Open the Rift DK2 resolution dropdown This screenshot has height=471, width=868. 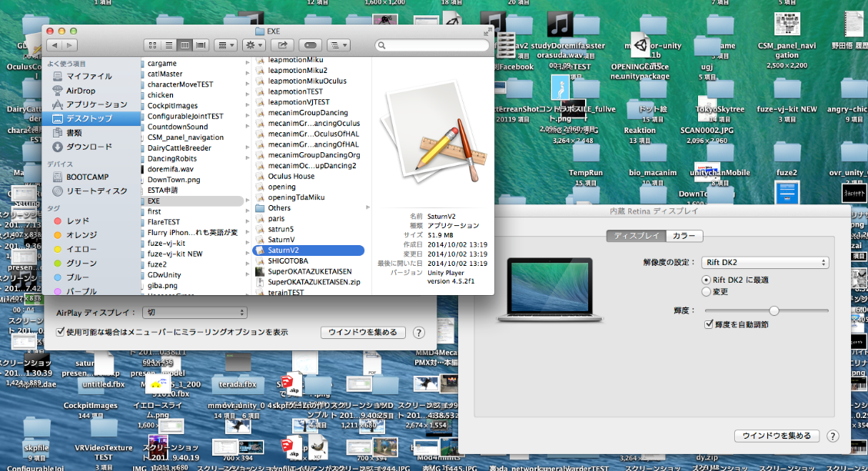point(765,263)
